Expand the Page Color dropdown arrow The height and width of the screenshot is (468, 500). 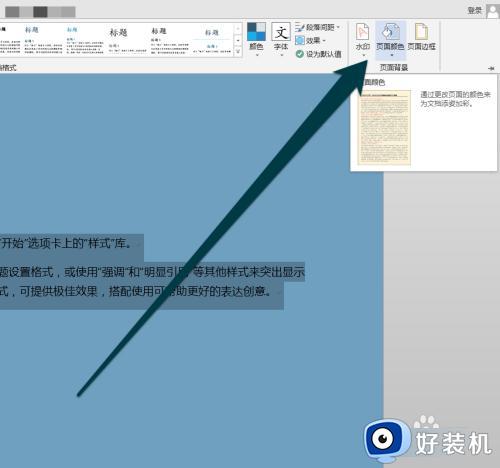pyautogui.click(x=392, y=55)
